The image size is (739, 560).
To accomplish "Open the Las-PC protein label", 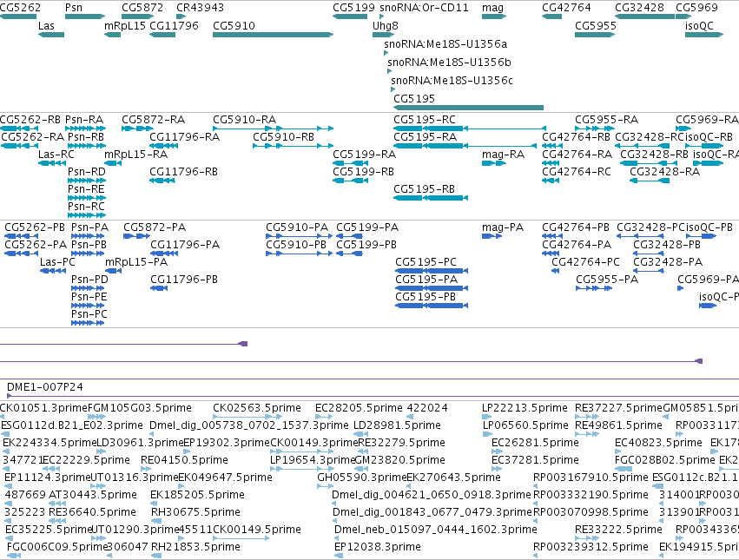I will pos(57,262).
